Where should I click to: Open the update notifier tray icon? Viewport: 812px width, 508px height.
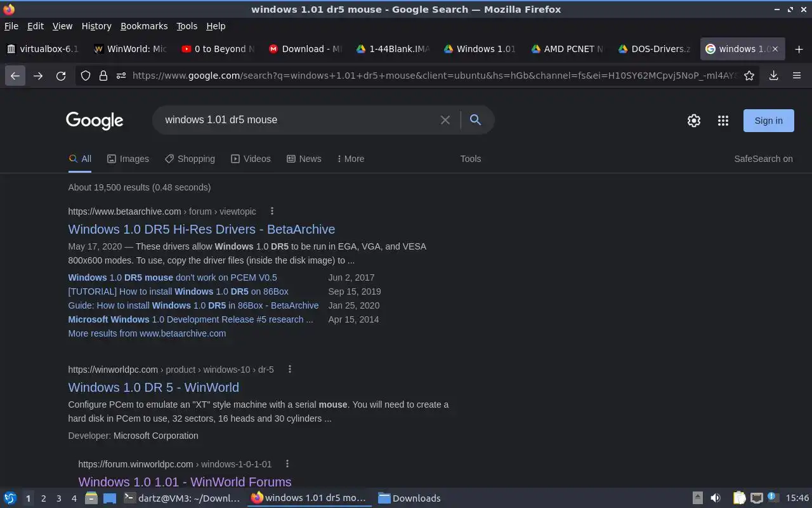pyautogui.click(x=772, y=498)
